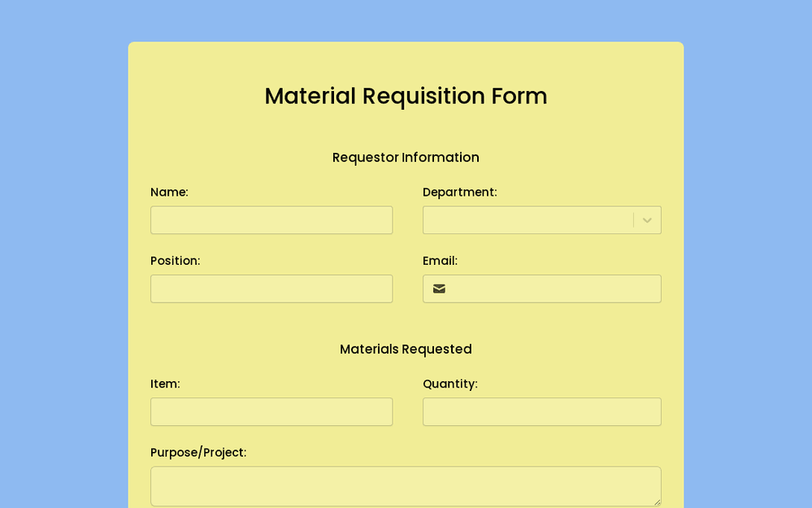Click the "Email:" label text

click(440, 261)
